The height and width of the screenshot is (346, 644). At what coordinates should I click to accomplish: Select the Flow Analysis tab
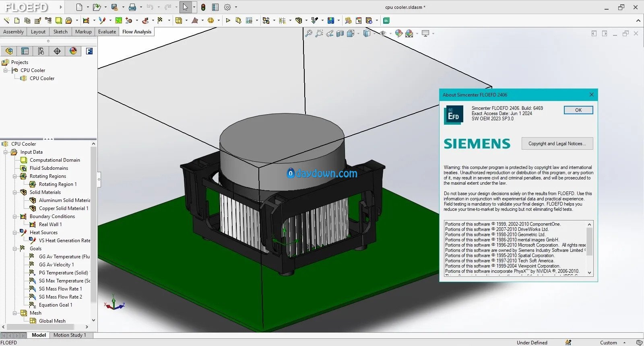click(x=137, y=32)
